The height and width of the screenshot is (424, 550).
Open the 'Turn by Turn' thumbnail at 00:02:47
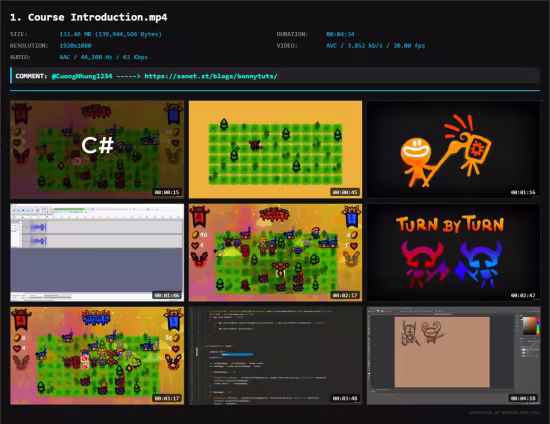[454, 253]
